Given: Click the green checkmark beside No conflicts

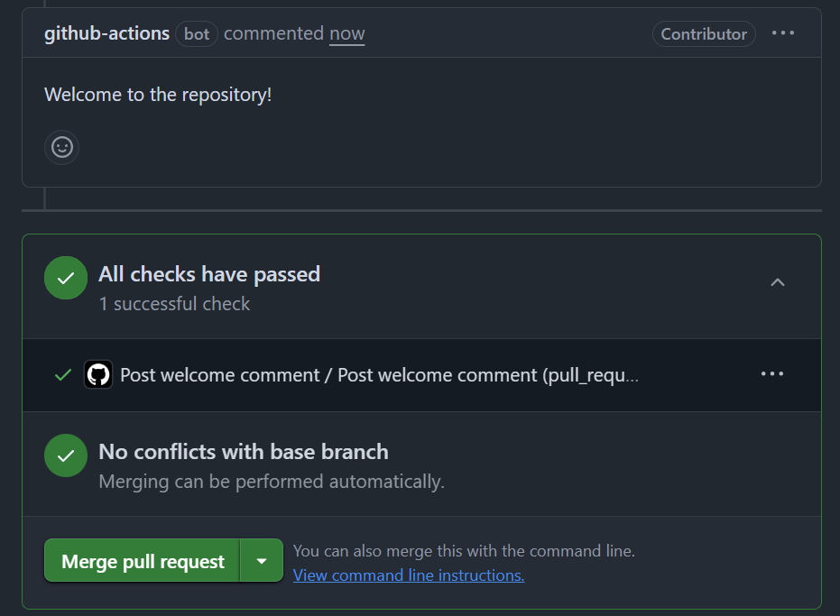Looking at the screenshot, I should pyautogui.click(x=66, y=457).
